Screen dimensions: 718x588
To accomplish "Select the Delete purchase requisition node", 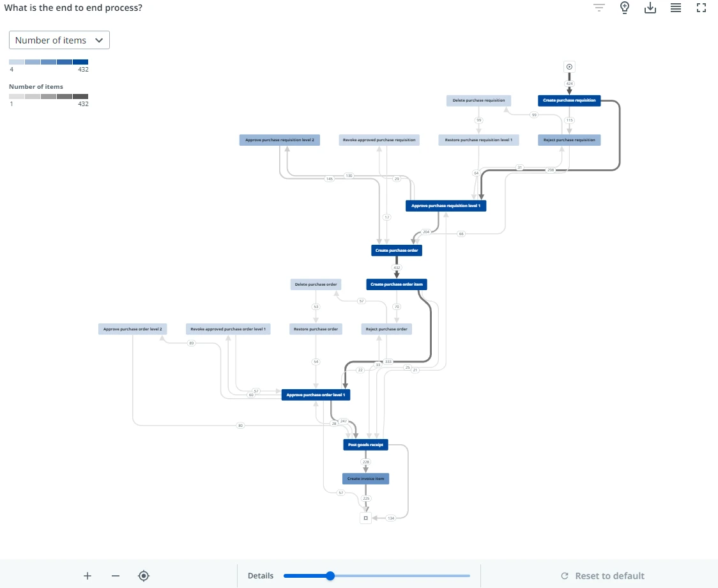I will click(478, 100).
